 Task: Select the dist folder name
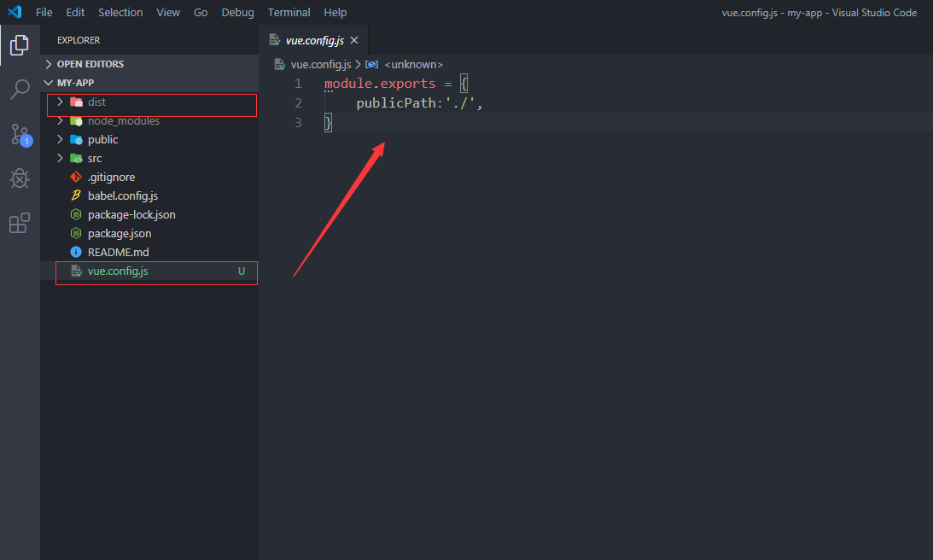click(x=96, y=102)
